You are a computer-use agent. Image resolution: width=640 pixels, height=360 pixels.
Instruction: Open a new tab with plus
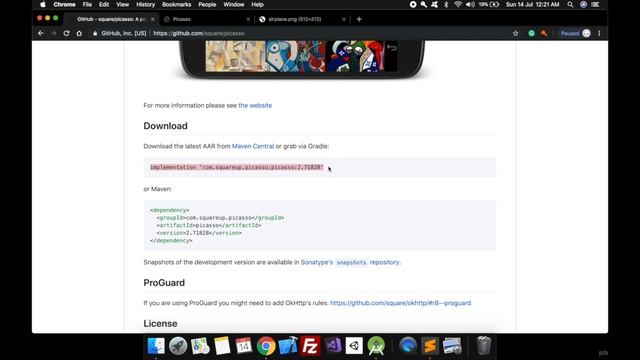(x=359, y=19)
